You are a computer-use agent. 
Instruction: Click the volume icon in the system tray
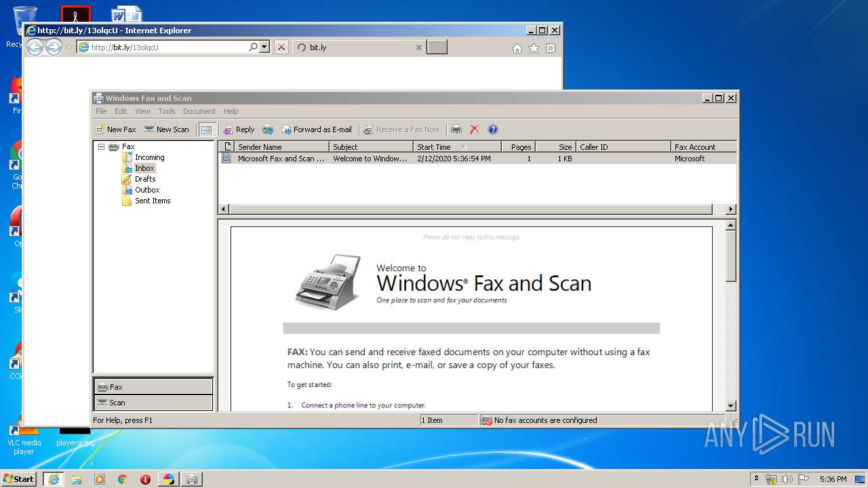pyautogui.click(x=787, y=479)
